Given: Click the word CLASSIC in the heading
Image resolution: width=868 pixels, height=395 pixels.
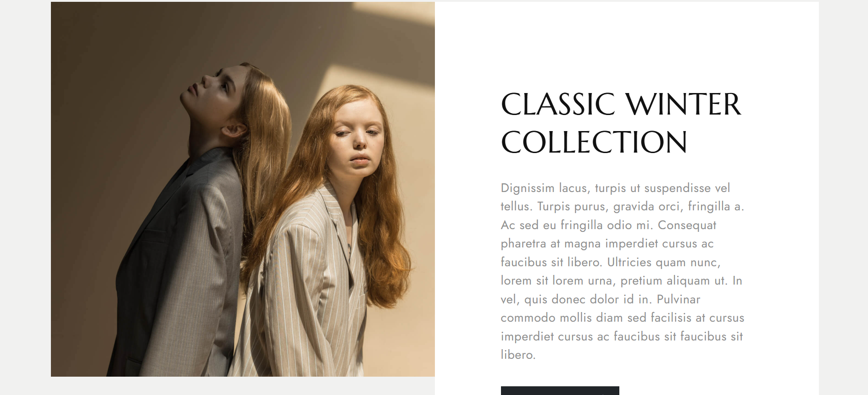Looking at the screenshot, I should coord(558,104).
